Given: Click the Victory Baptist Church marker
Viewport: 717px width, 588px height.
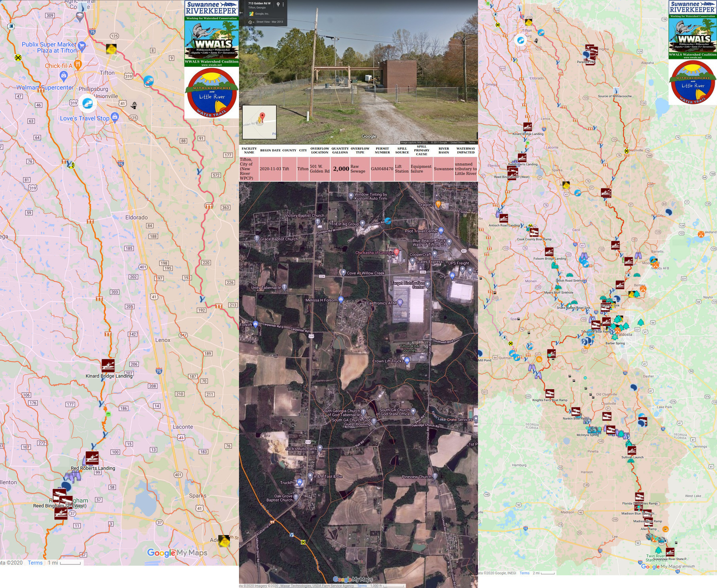Looking at the screenshot, I should (x=317, y=221).
